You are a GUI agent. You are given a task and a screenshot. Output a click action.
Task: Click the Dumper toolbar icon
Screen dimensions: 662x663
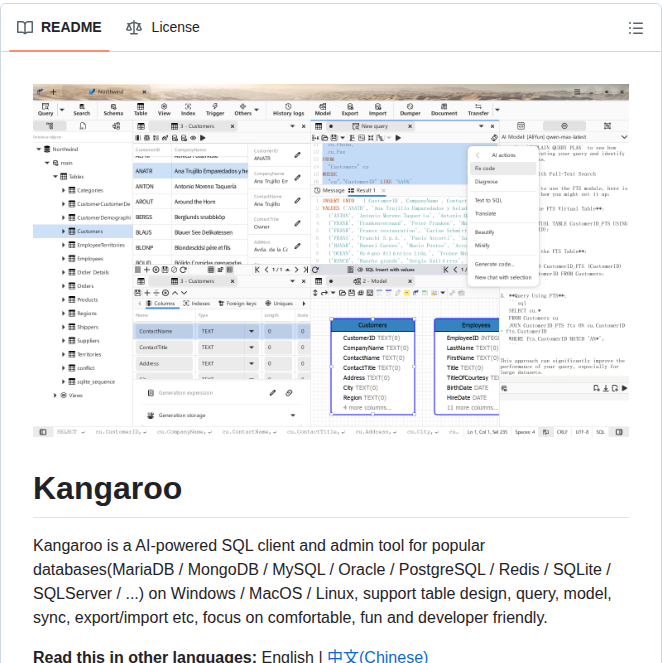[x=410, y=110]
